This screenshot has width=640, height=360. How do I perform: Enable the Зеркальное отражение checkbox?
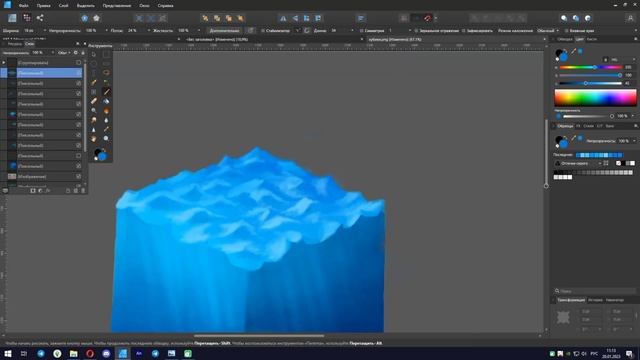coord(416,31)
